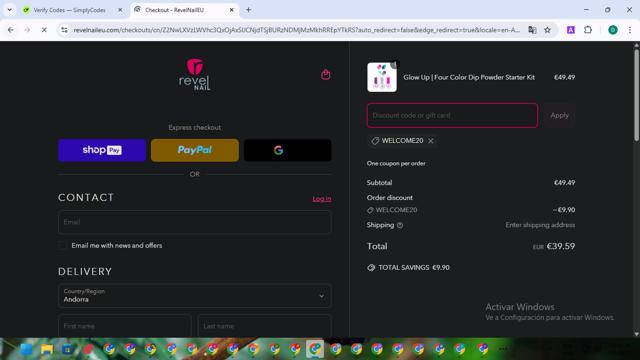The height and width of the screenshot is (360, 640).
Task: Pay with PayPal express checkout
Action: click(x=195, y=150)
